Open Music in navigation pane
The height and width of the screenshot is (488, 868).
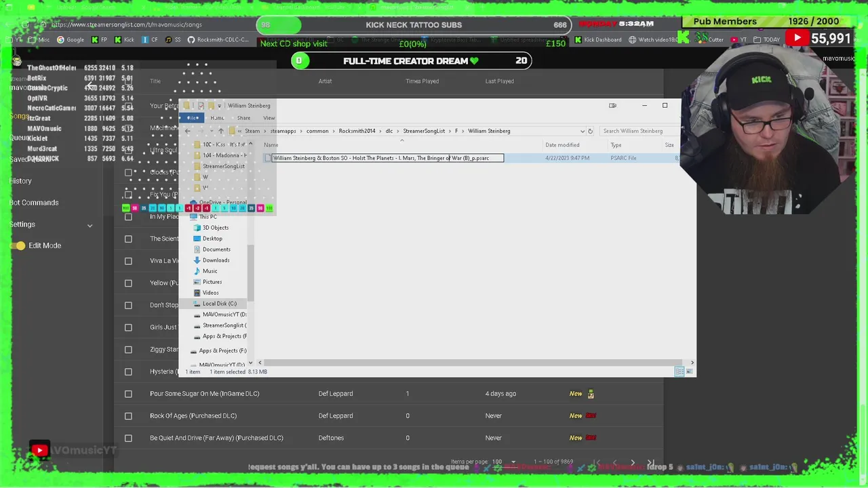click(x=210, y=271)
